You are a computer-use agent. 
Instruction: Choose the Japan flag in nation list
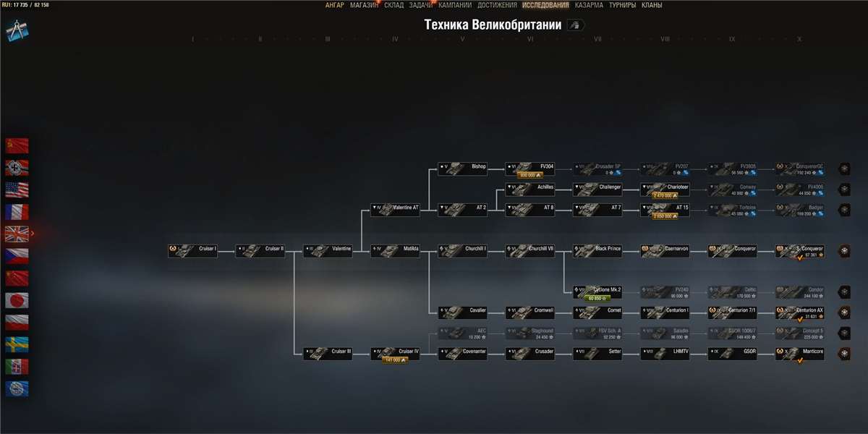[x=17, y=300]
